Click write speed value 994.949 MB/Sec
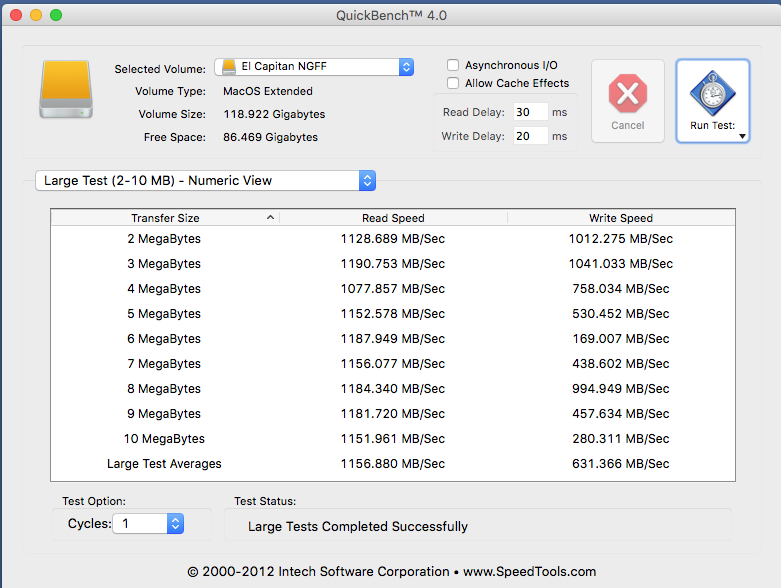The height and width of the screenshot is (588, 781). tap(621, 389)
